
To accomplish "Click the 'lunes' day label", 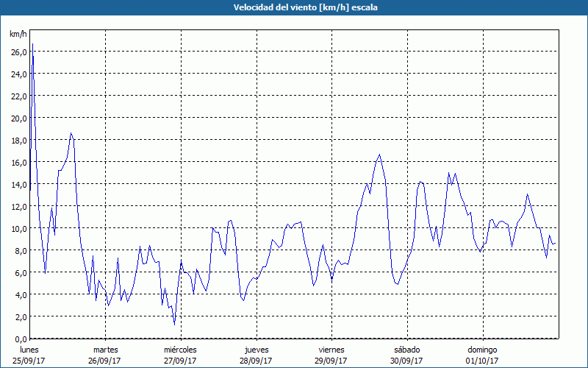I will [x=29, y=350].
